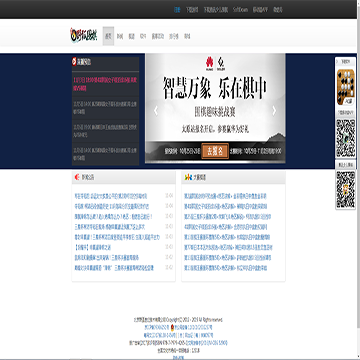The image size is (360, 360).
Task: Advance to the next banner slide
Action: click(x=274, y=111)
